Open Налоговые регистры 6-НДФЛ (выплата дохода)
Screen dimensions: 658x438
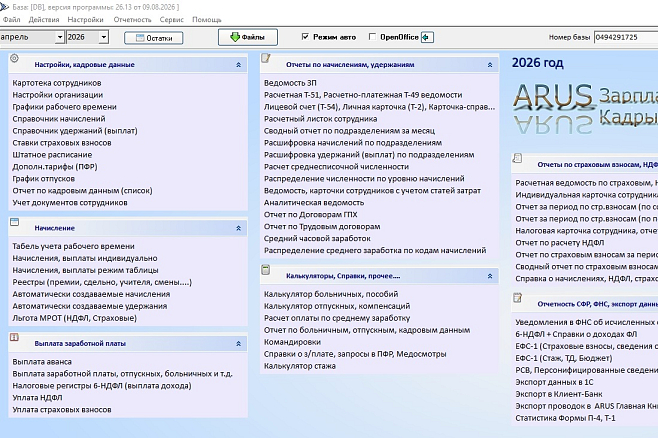pyautogui.click(x=102, y=386)
